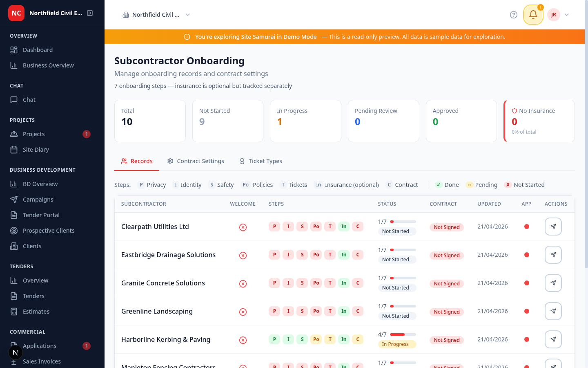Viewport: 588px width, 368px height.
Task: Click the Tender Portal icon
Action: 15,215
